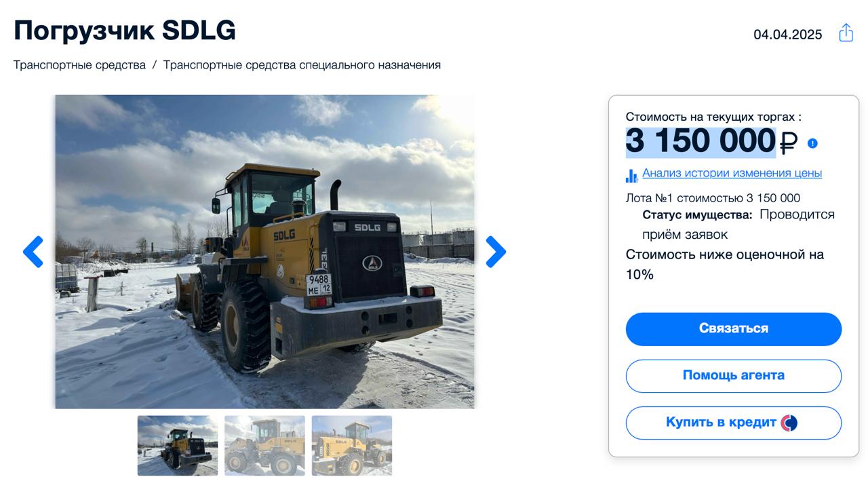
Task: Select the second thumbnail of the loader
Action: coord(264,446)
